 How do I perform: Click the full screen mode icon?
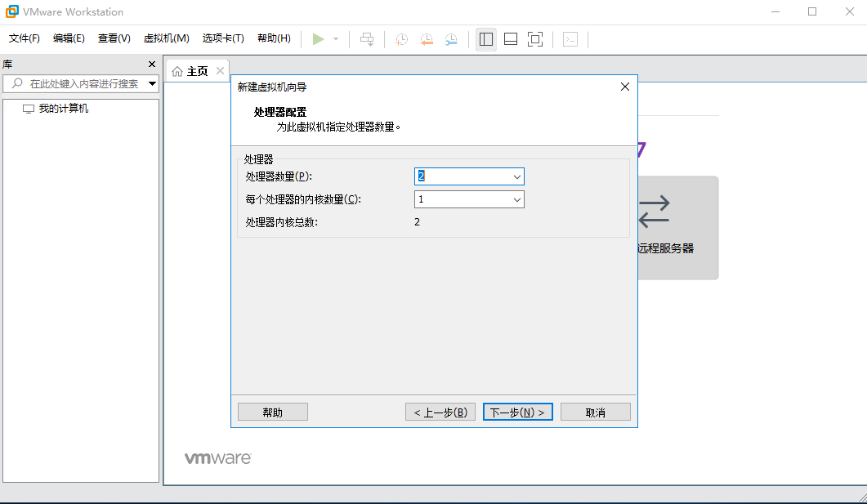point(535,39)
